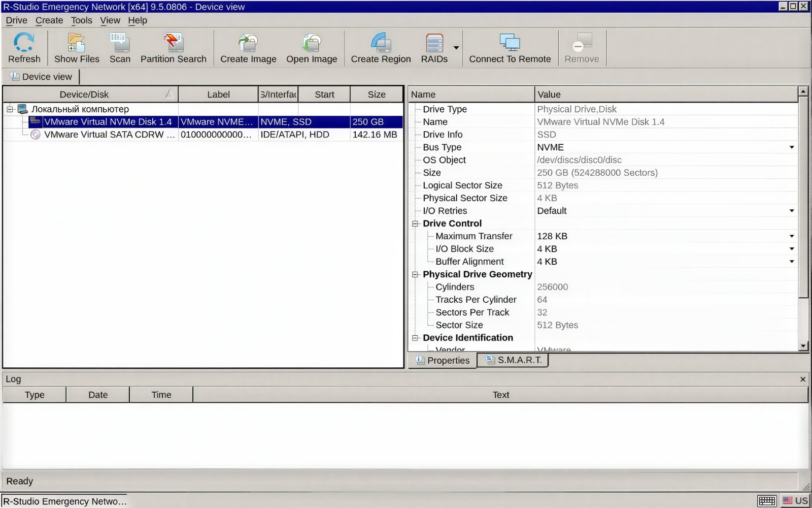The image size is (812, 508).
Task: Click the Drive Type property row
Action: 603,109
